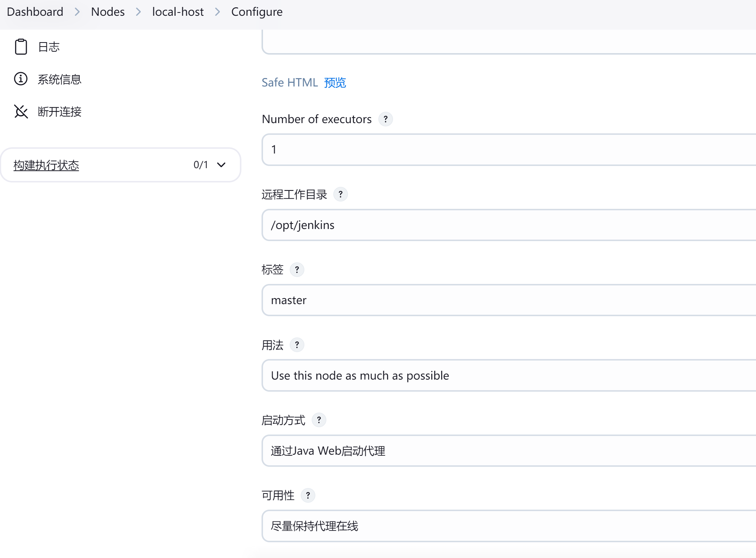The height and width of the screenshot is (558, 756).
Task: Click the Number of executors field
Action: point(509,149)
